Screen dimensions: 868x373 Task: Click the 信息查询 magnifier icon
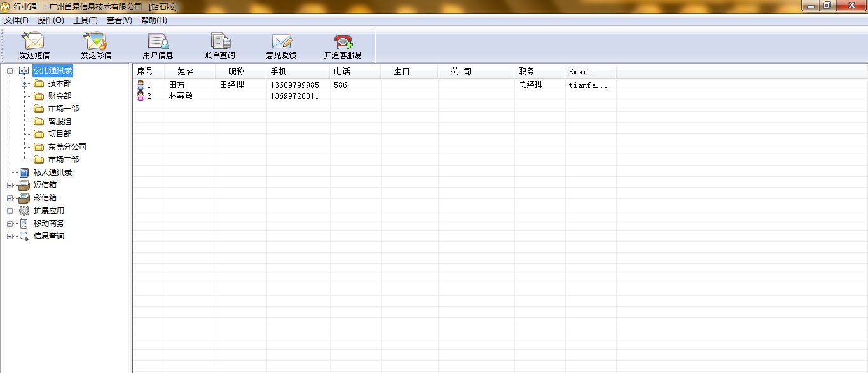coord(24,236)
